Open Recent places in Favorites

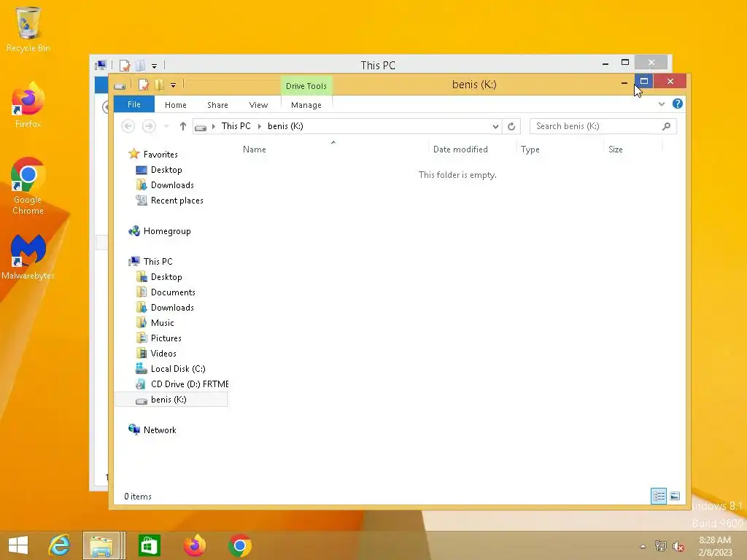click(x=177, y=201)
